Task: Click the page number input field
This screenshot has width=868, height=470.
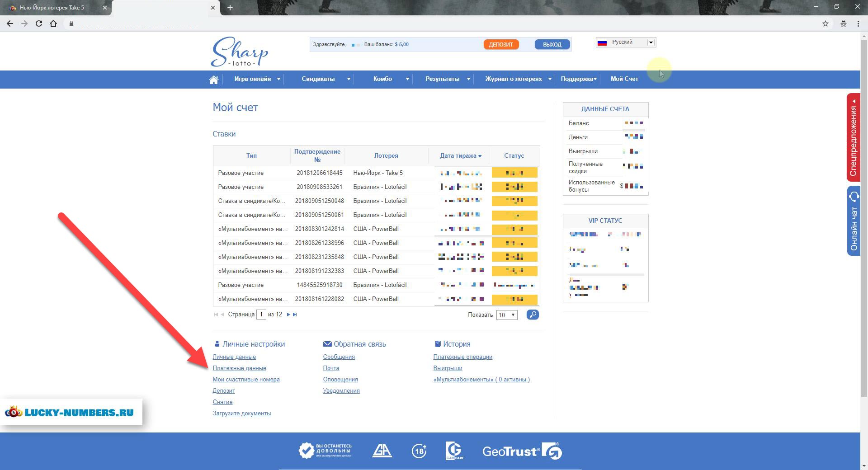Action: [x=261, y=315]
